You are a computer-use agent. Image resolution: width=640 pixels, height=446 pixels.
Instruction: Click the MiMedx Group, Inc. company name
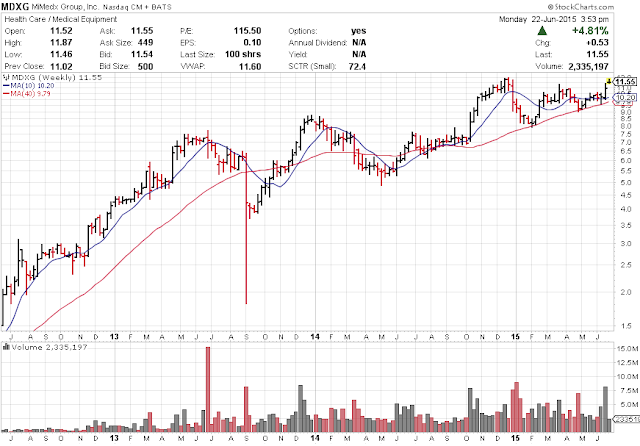[x=65, y=7]
